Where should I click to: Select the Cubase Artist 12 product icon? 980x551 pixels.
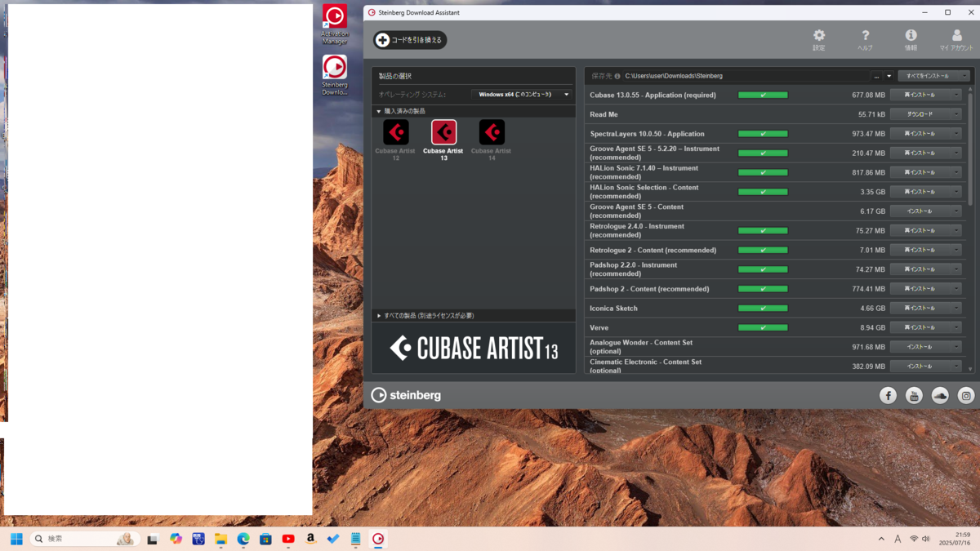(396, 132)
